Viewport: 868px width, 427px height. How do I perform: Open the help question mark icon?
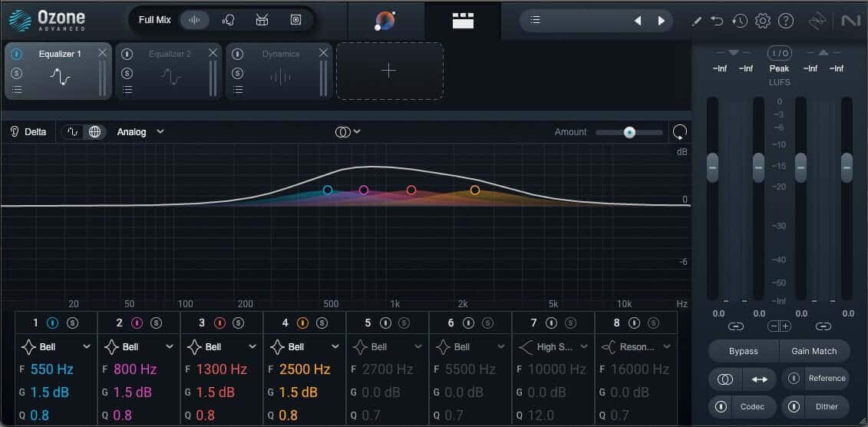786,21
